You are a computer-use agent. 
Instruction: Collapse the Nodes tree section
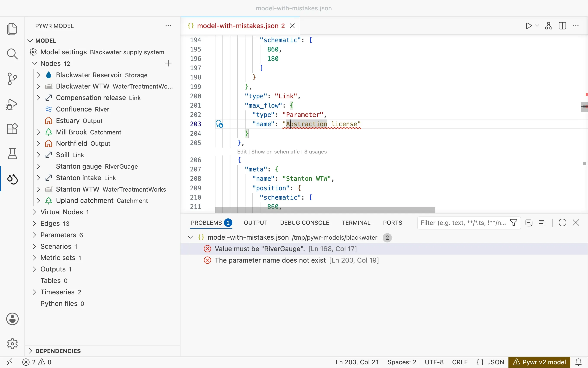[35, 63]
